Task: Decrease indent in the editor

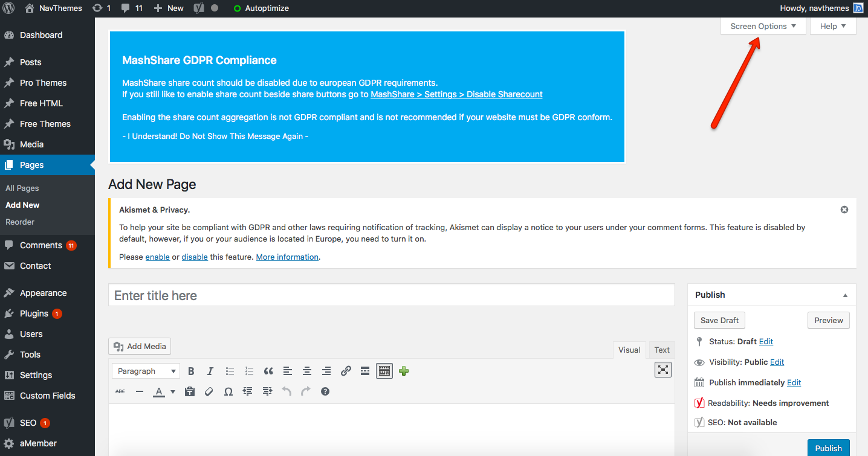Action: 248,391
